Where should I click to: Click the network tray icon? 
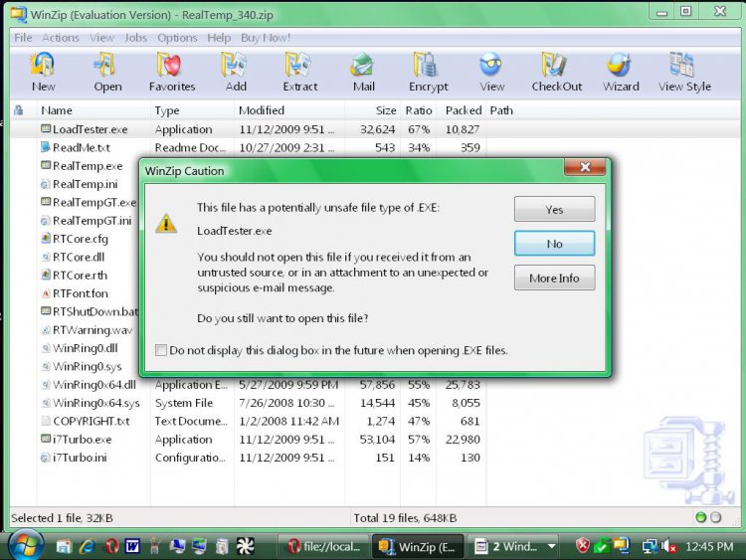[x=650, y=546]
